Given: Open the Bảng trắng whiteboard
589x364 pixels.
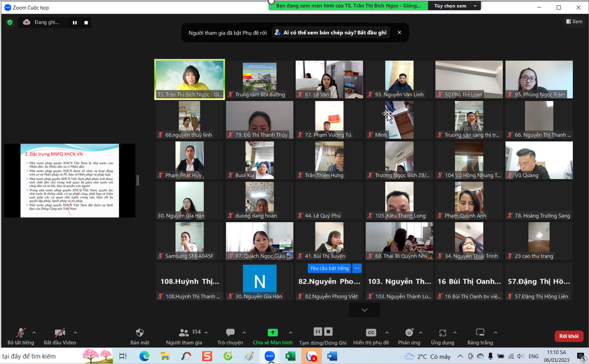Looking at the screenshot, I should pyautogui.click(x=480, y=333).
